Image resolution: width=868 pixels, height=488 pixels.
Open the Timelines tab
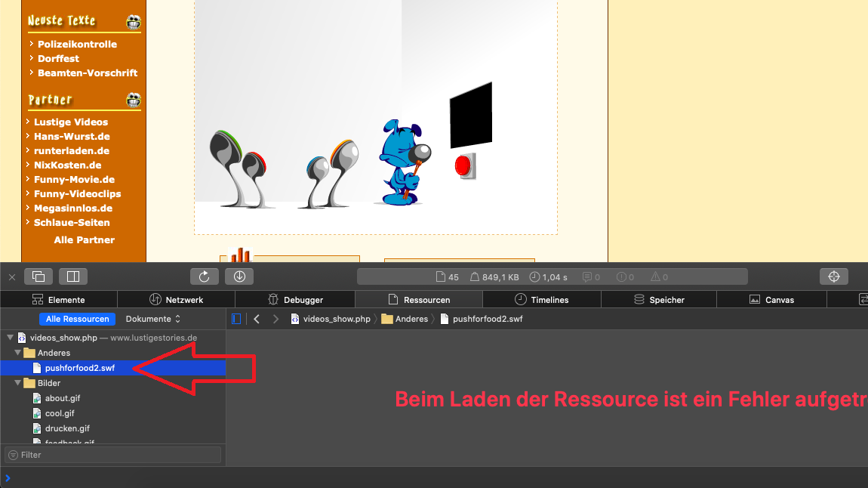tap(541, 300)
